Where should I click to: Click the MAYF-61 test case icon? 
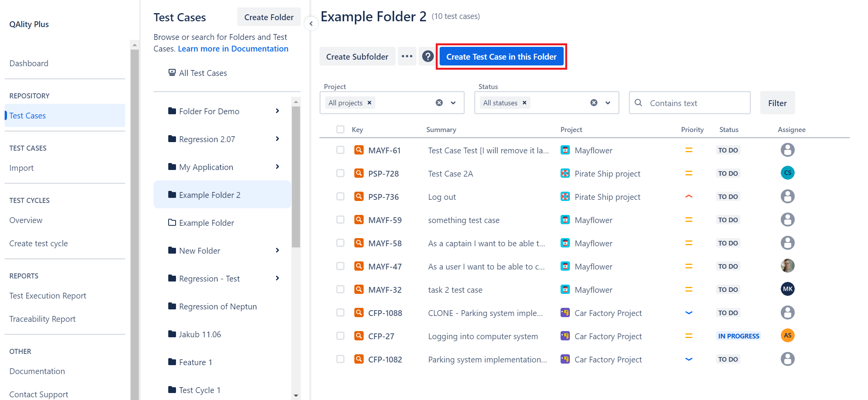[x=358, y=150]
